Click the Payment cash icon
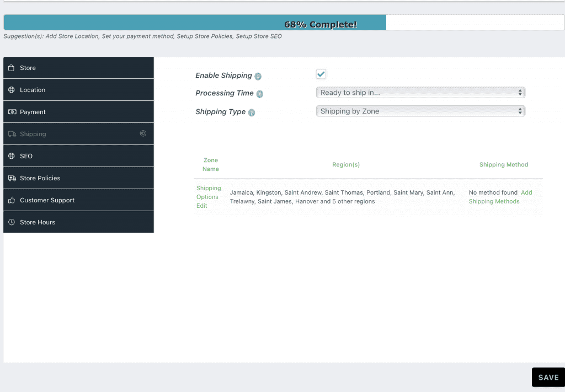This screenshot has height=392, width=565. pos(12,111)
